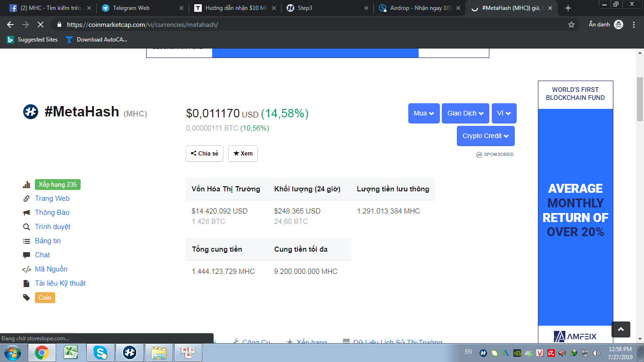
Task: Click total supply 1.444.123.729 MHC
Action: pyautogui.click(x=223, y=271)
